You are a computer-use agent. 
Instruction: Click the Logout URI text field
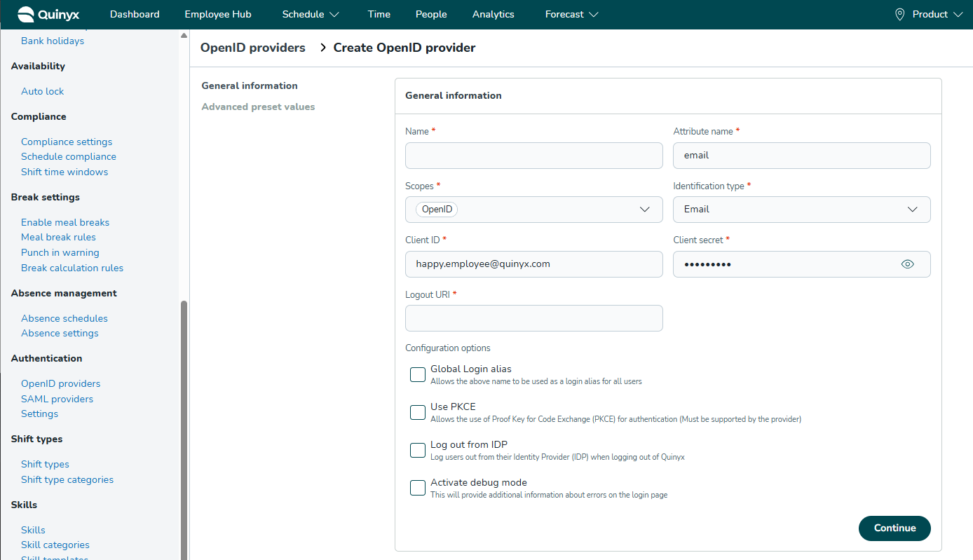[533, 318]
